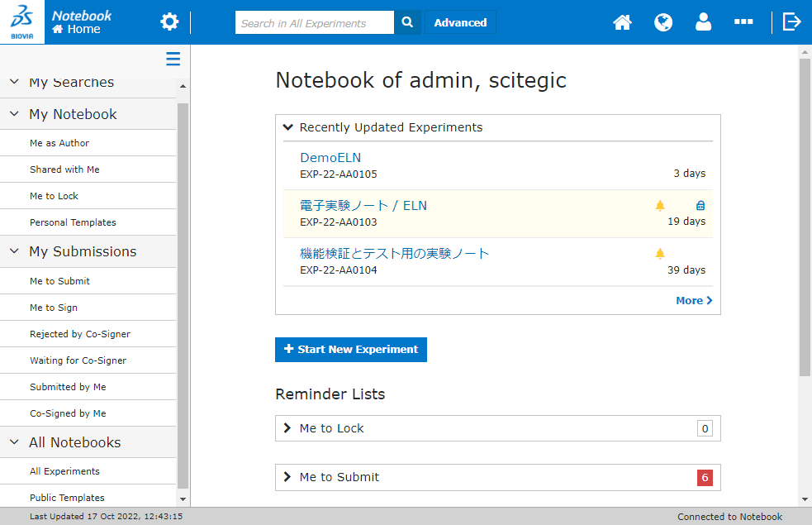This screenshot has height=525, width=812.
Task: Click the 19 days label
Action: pos(686,222)
